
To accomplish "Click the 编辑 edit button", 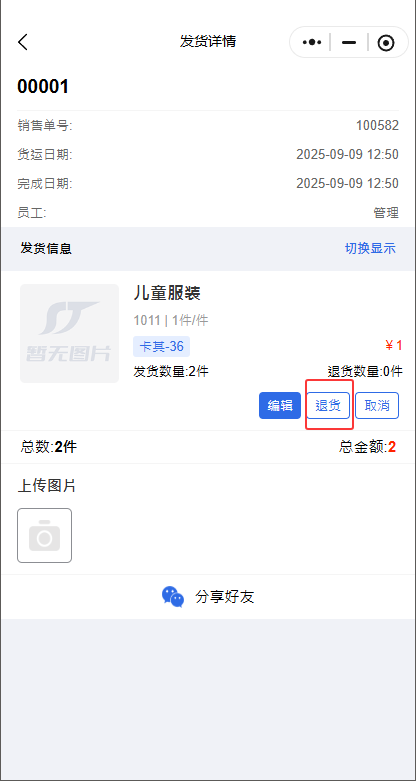I will click(280, 406).
